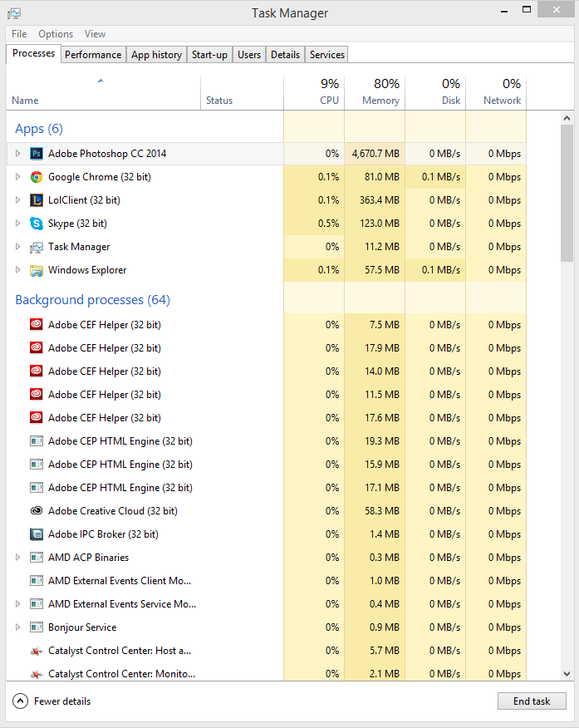Click the Google Chrome icon
Viewport: 579px width, 728px height.
[x=37, y=177]
